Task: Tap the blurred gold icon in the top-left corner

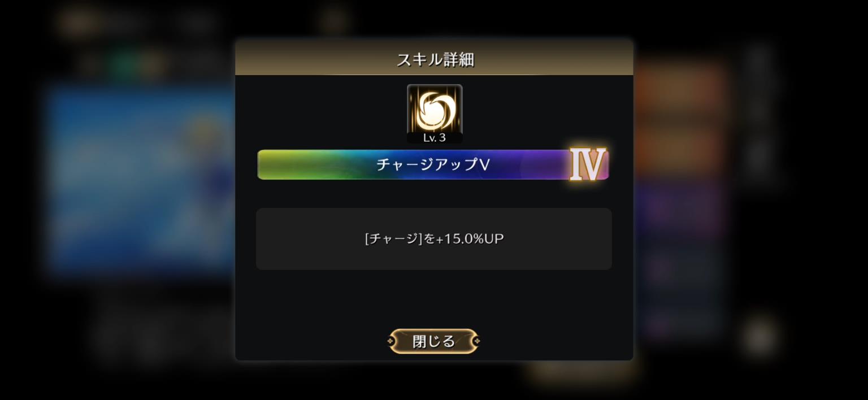Action: point(78,23)
